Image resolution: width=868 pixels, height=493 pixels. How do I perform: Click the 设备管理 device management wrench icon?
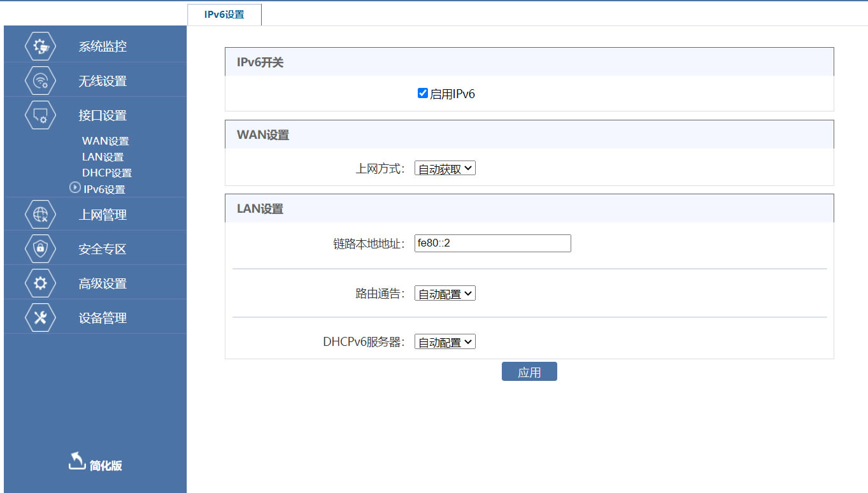[39, 317]
